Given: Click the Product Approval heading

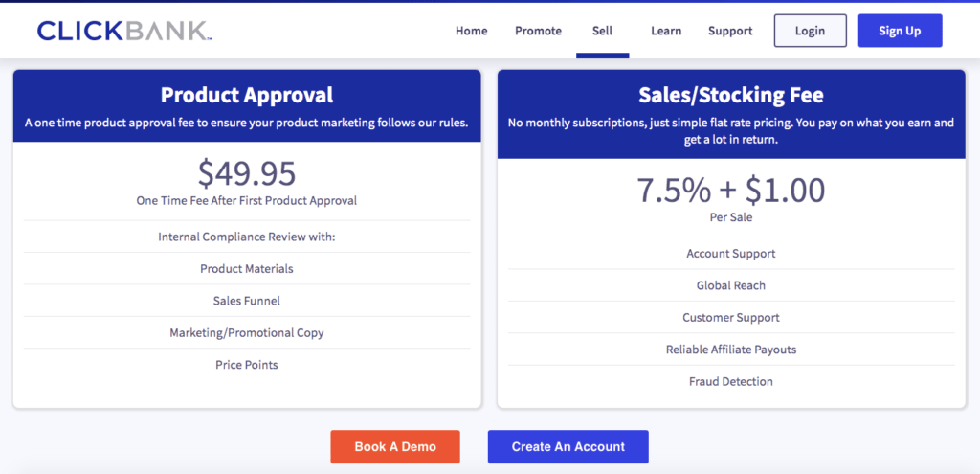Looking at the screenshot, I should tap(247, 95).
